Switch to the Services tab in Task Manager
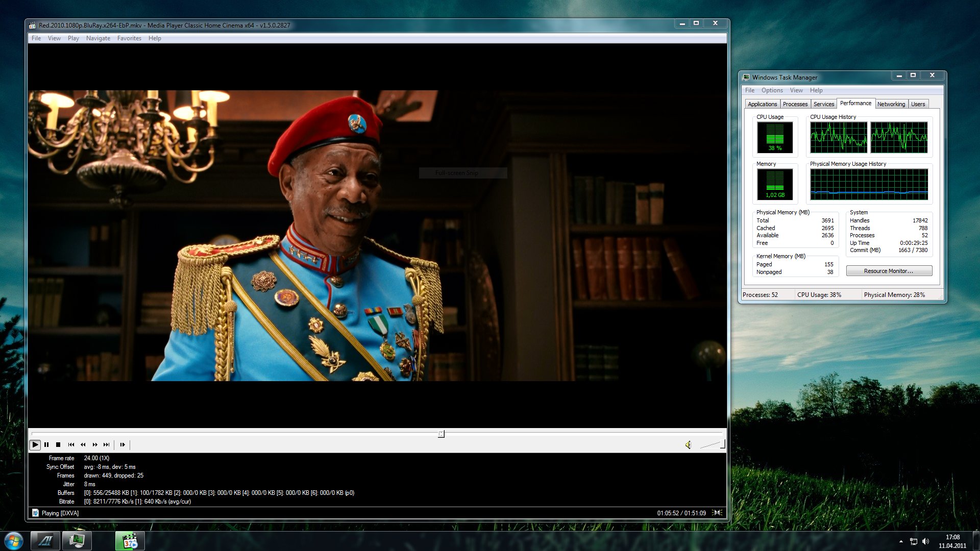The width and height of the screenshot is (980, 551). coord(824,104)
